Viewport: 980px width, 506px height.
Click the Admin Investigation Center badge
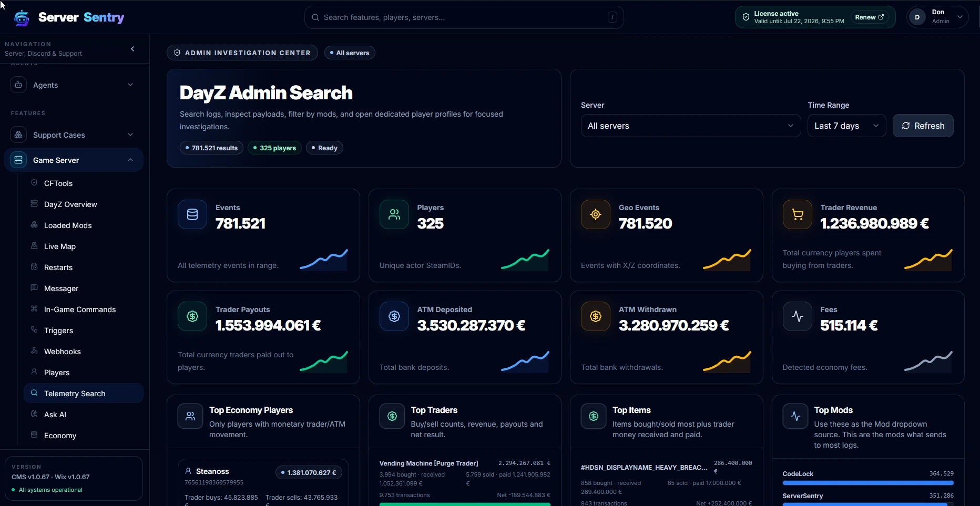click(x=242, y=53)
